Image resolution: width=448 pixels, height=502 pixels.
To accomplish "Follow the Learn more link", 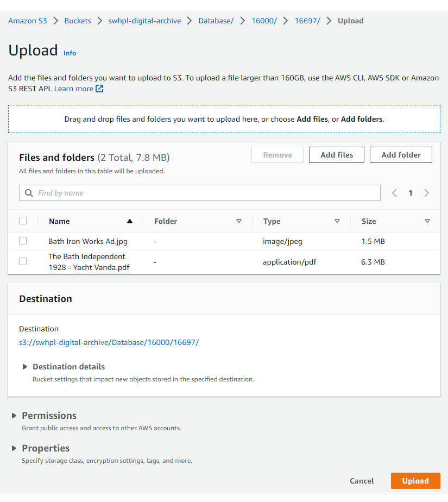I will tap(74, 89).
